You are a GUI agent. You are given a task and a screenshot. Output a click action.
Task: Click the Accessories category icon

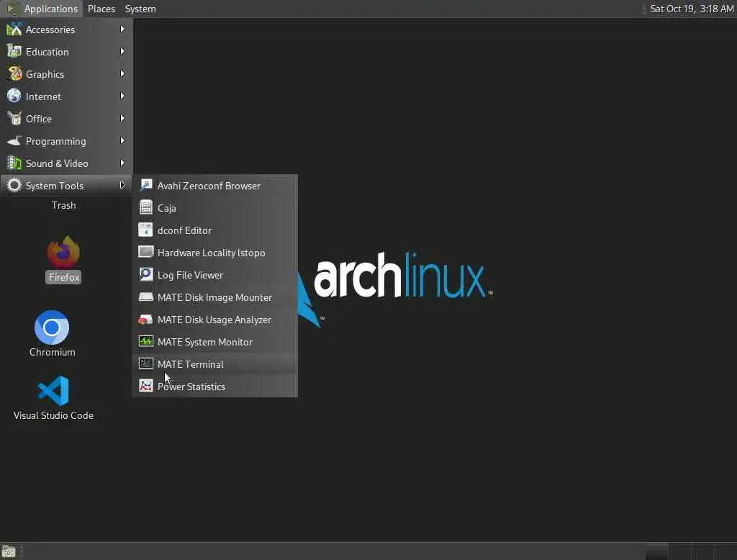[14, 30]
